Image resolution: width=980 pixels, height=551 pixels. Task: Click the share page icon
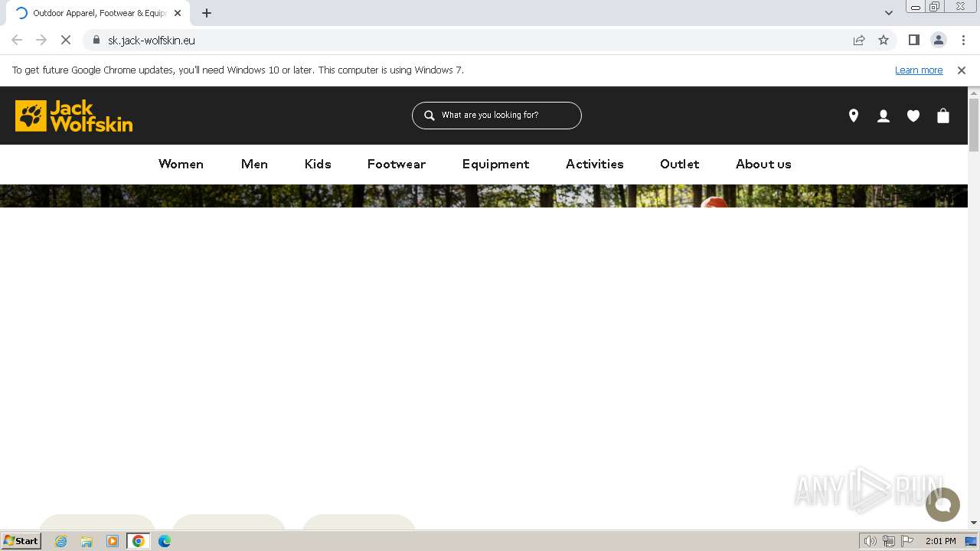pyautogui.click(x=859, y=40)
